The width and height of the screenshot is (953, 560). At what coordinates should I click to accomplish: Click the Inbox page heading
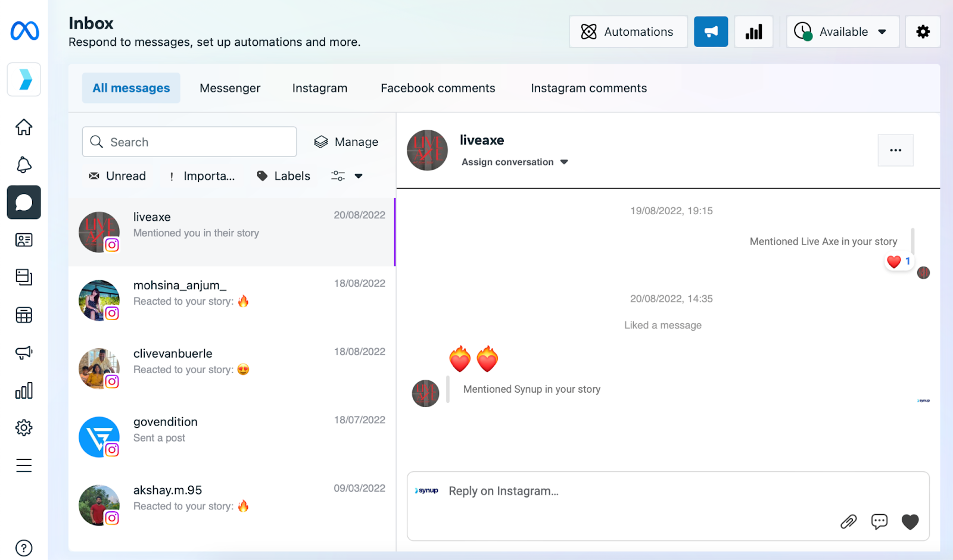coord(91,23)
